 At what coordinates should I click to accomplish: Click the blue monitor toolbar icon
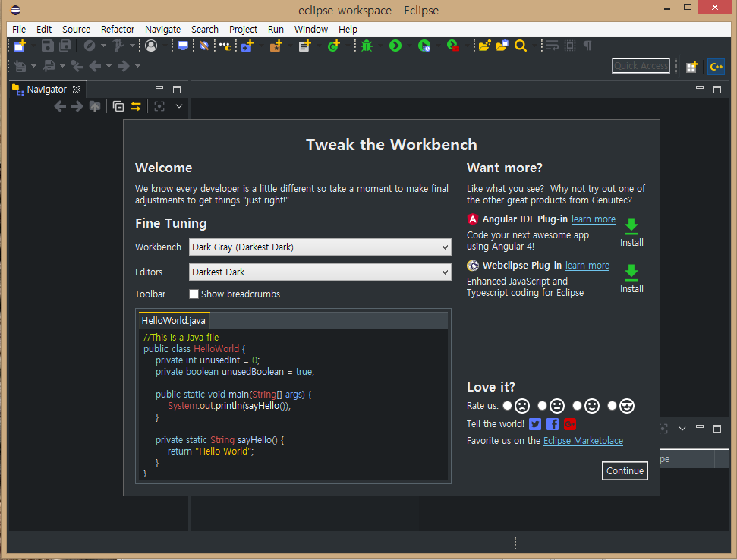183,46
